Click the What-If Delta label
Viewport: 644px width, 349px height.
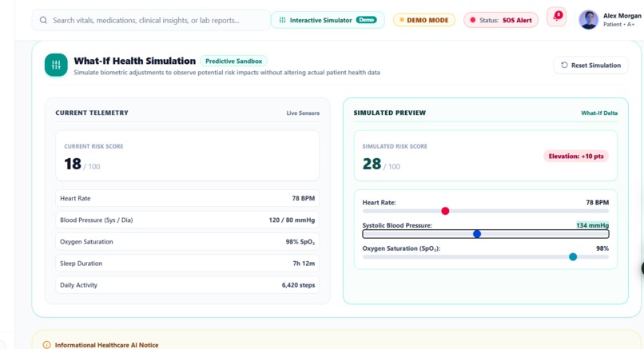point(598,113)
